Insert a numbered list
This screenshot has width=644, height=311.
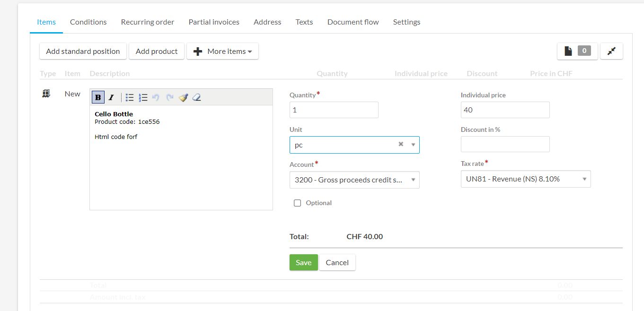(x=143, y=97)
